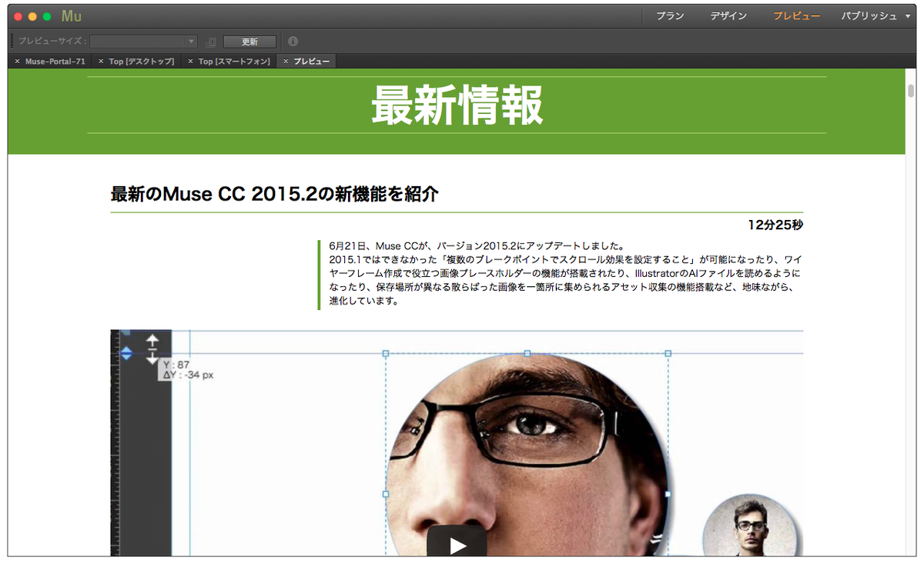Click the large circular face image
This screenshot has width=924, height=564.
click(x=527, y=455)
